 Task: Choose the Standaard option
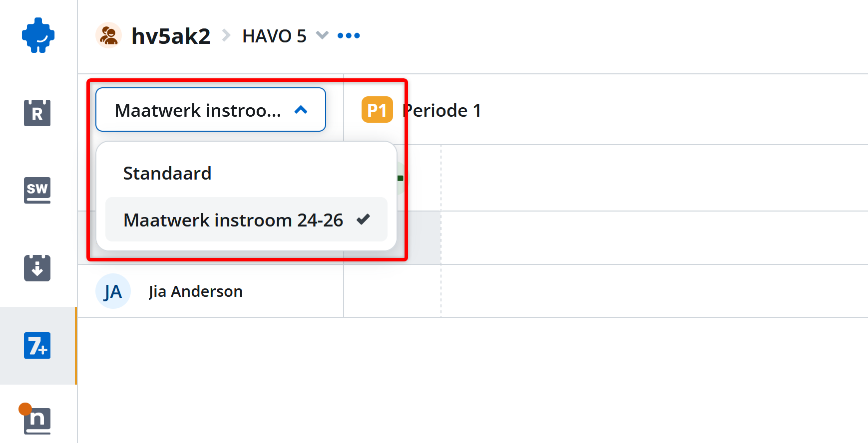pos(167,174)
